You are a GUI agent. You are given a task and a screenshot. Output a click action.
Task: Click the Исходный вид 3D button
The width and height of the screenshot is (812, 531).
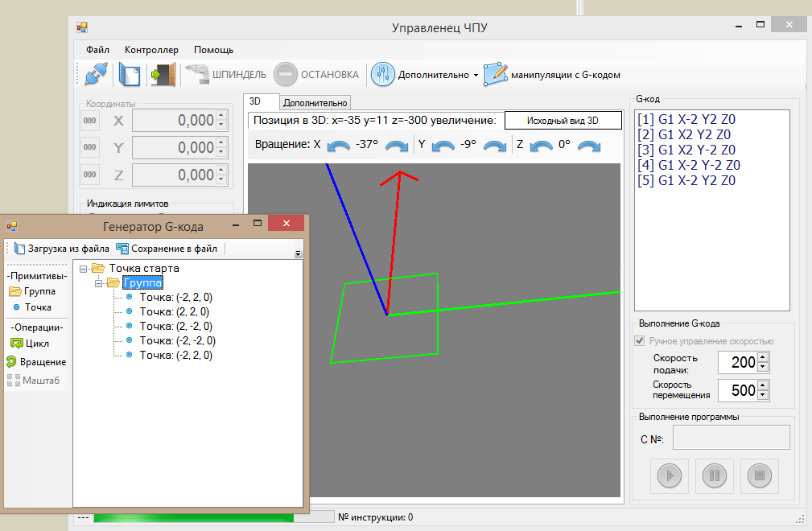tap(563, 121)
